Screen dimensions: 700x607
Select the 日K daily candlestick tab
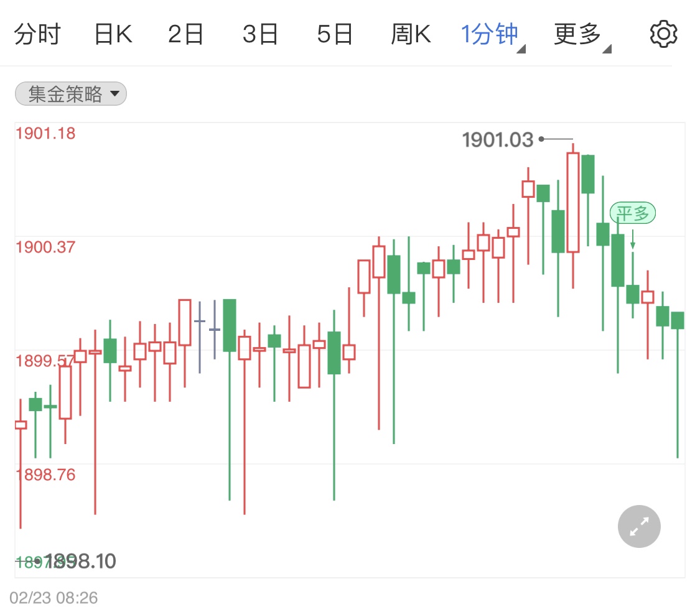point(113,34)
